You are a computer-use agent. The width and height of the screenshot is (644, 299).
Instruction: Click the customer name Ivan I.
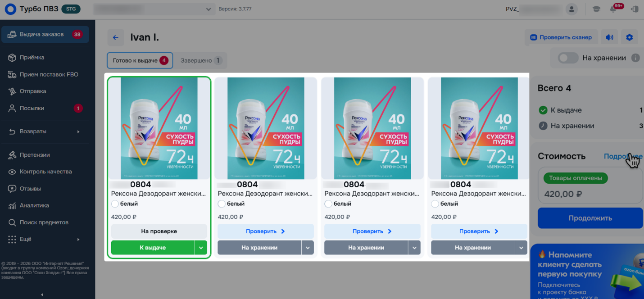coord(145,37)
